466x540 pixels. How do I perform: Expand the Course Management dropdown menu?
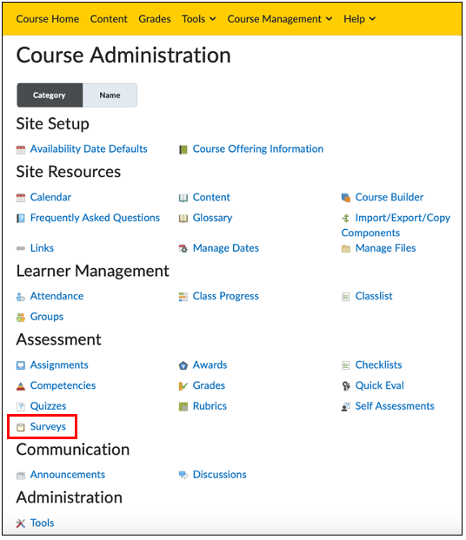coord(280,19)
